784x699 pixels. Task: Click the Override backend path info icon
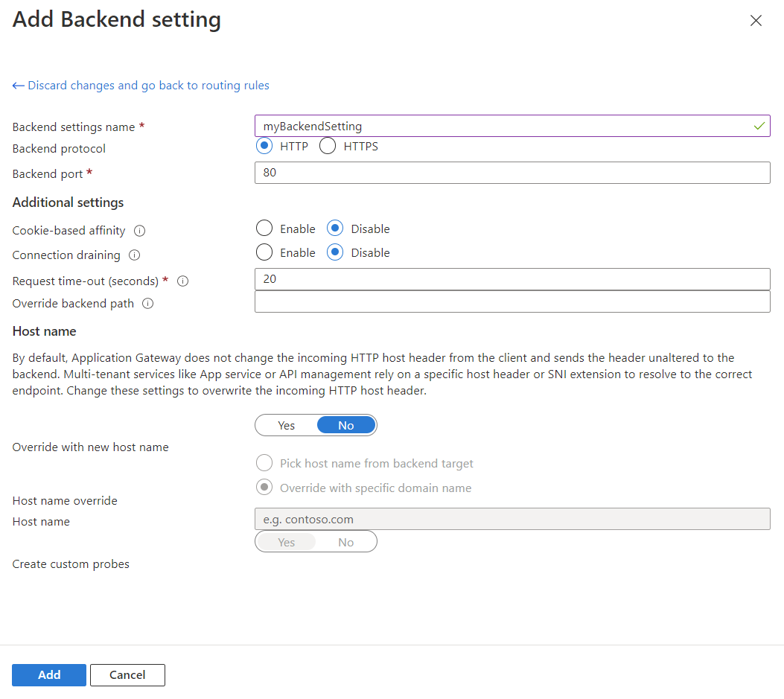[147, 304]
